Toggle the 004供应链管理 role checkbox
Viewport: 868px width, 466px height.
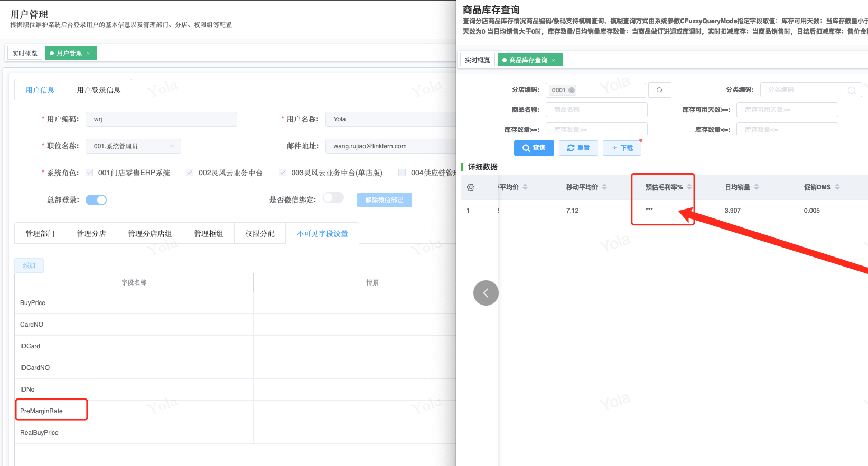pyautogui.click(x=402, y=173)
